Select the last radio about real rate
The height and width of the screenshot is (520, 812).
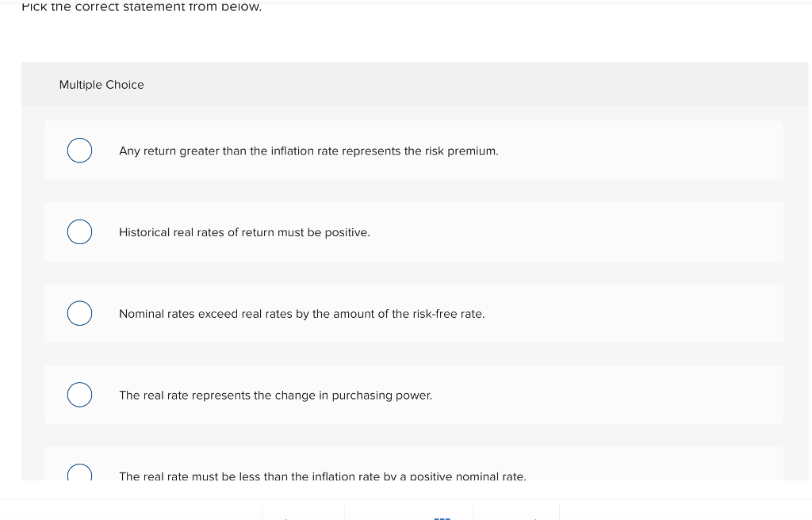point(79,474)
